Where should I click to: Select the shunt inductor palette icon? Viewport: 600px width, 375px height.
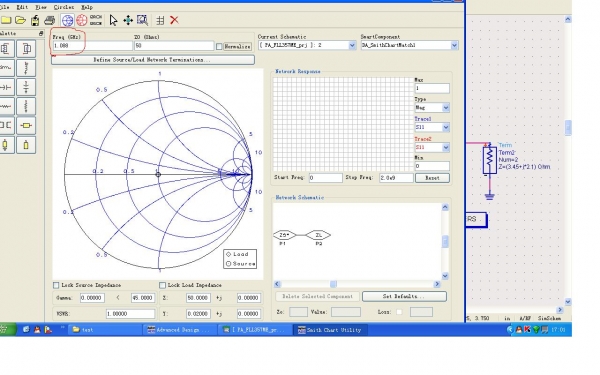pos(26,68)
